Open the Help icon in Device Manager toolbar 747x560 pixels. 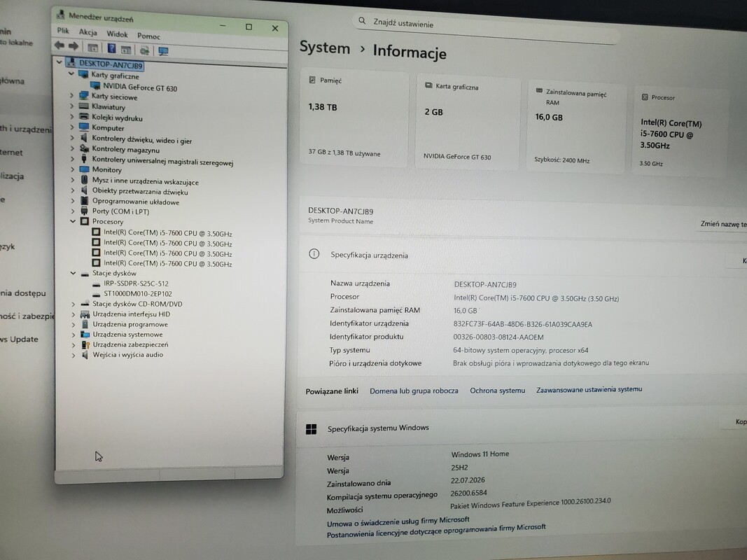click(111, 48)
